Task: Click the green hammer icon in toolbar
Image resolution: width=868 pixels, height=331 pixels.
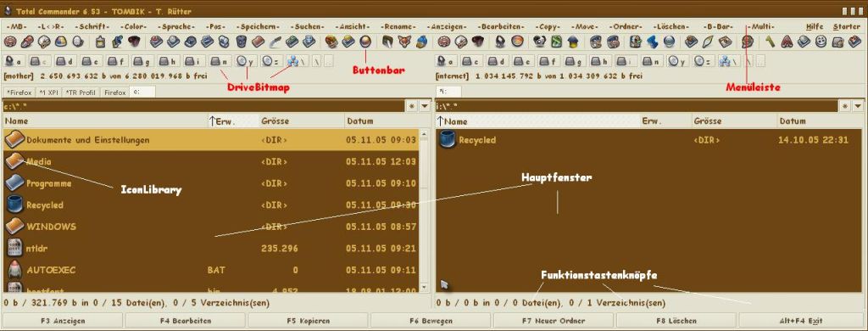Action: point(770,42)
